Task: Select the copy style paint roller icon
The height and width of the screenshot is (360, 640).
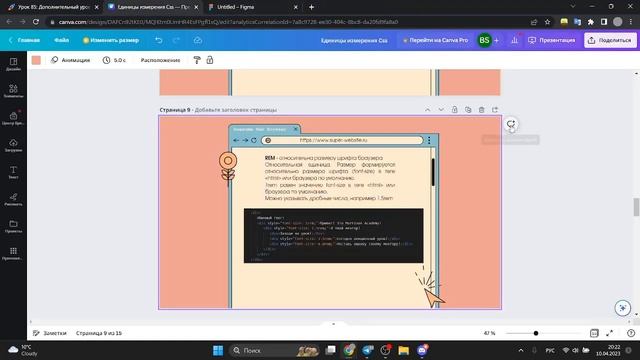Action: [197, 60]
